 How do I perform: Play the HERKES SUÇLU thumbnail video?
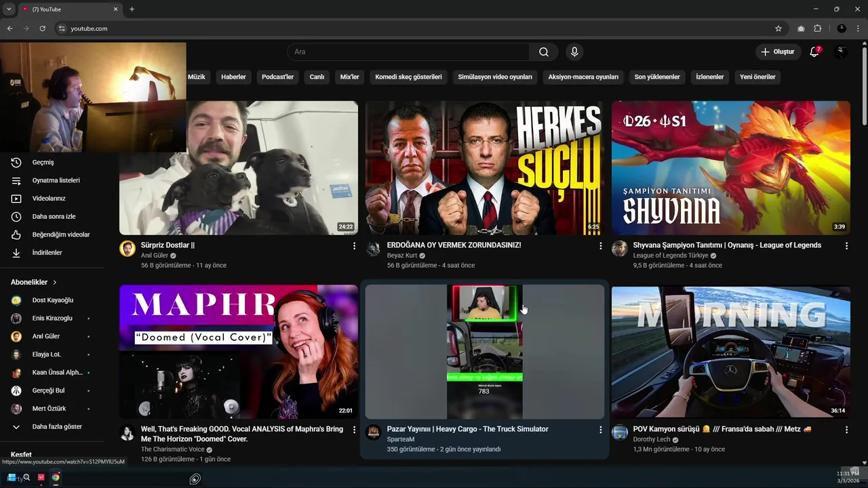485,168
